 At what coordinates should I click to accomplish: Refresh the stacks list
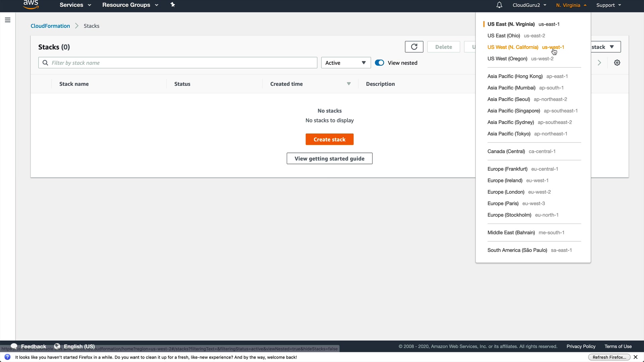[414, 47]
